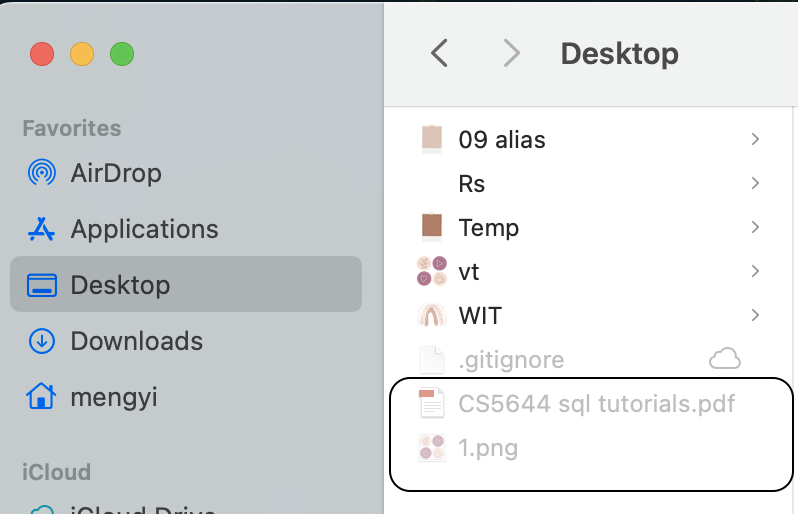Click the Downloads arrow icon in sidebar

(41, 341)
